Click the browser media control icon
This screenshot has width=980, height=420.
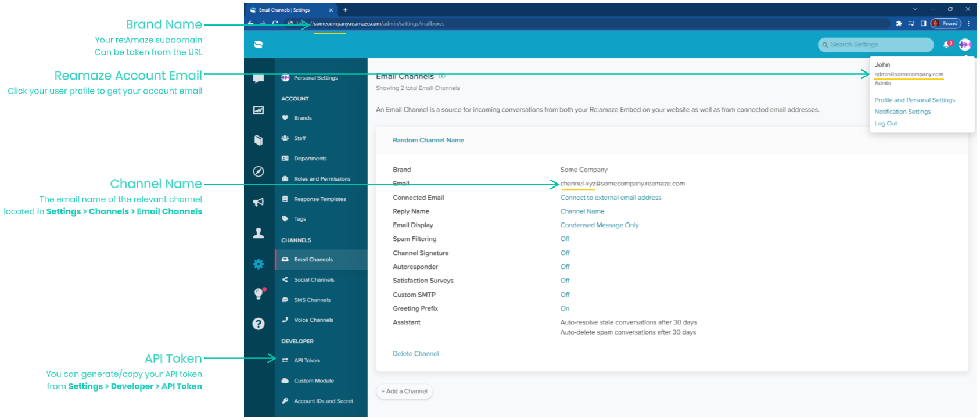click(x=911, y=23)
